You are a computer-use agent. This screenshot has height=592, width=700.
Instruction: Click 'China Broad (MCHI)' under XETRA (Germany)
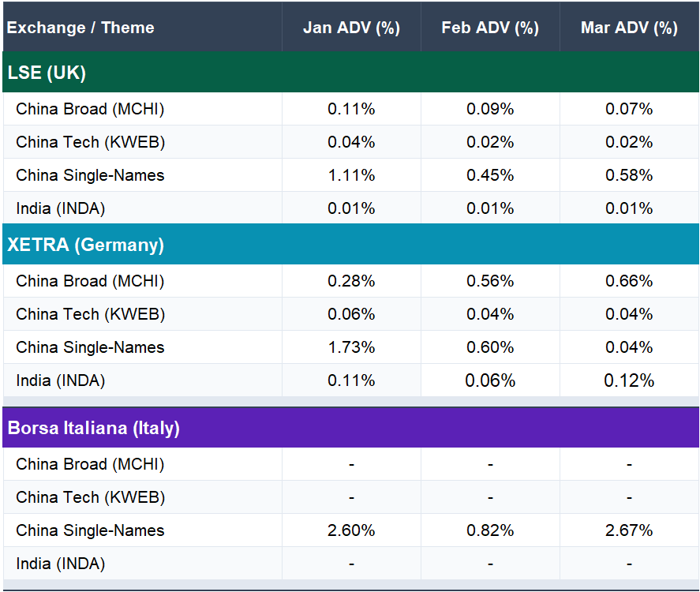tap(90, 281)
